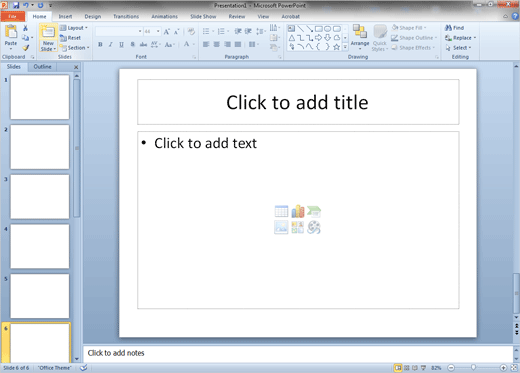Open PowerPoint Help question mark
Screen dimensions: 520x373
point(515,16)
